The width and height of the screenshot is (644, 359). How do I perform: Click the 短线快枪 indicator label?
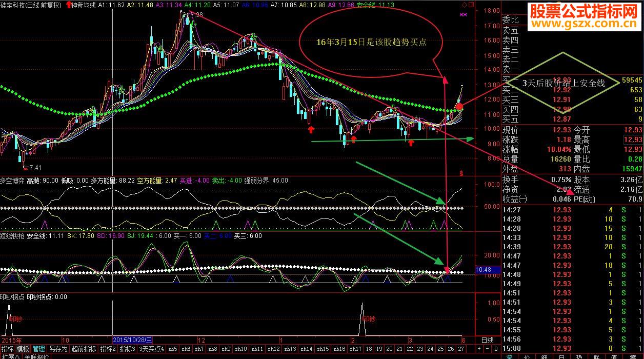[12, 236]
